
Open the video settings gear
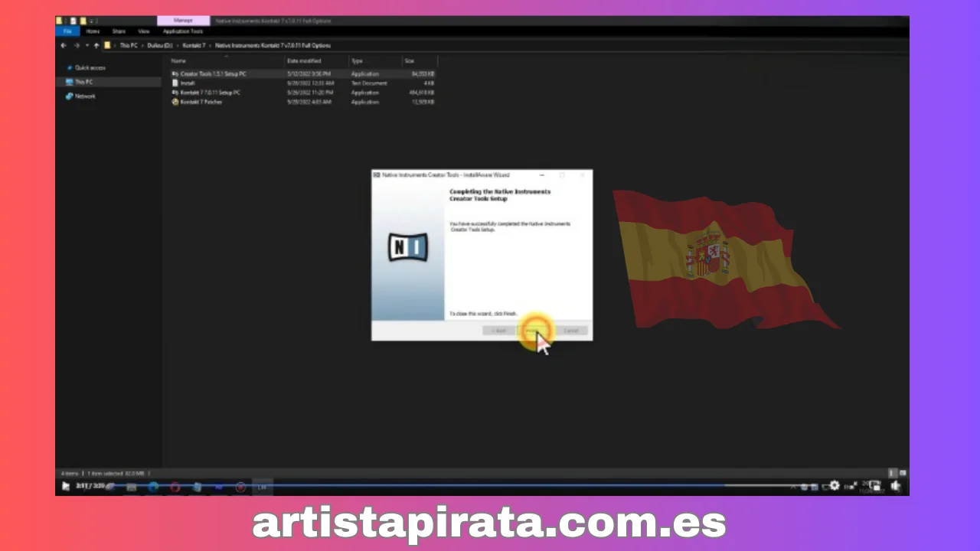click(x=835, y=485)
